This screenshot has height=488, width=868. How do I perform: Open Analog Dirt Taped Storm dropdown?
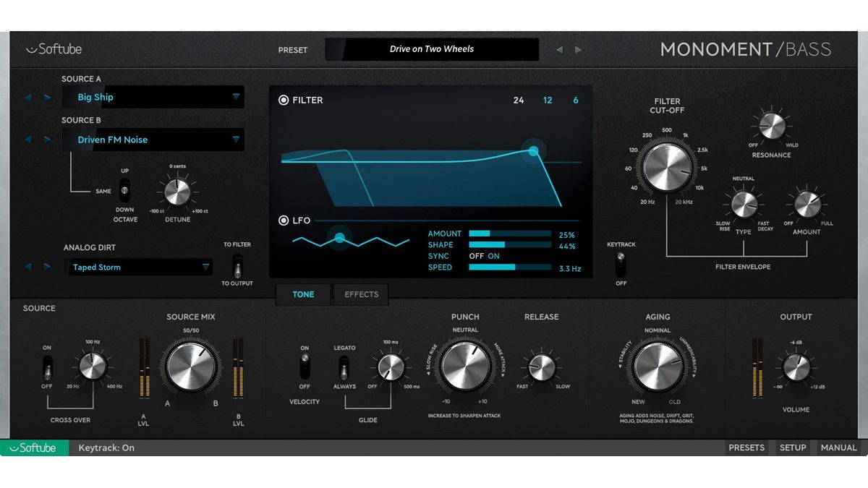[x=137, y=267]
